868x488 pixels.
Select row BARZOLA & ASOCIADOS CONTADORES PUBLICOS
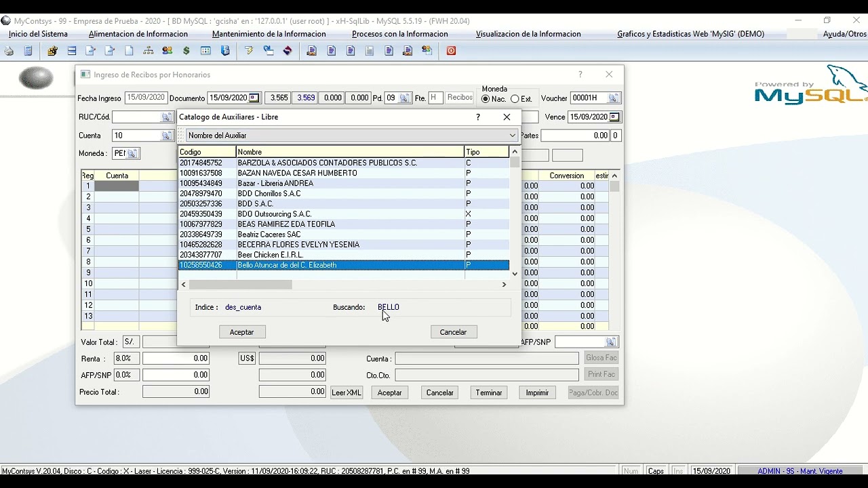point(344,163)
